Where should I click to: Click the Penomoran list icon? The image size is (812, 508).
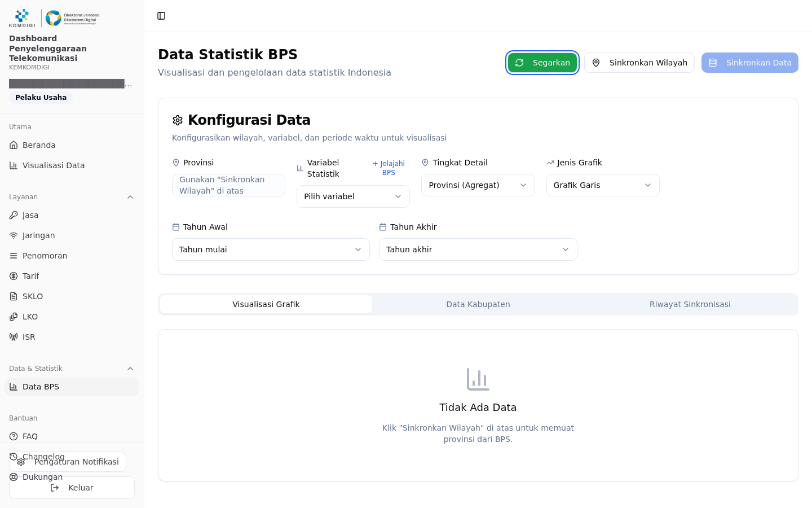pos(14,256)
